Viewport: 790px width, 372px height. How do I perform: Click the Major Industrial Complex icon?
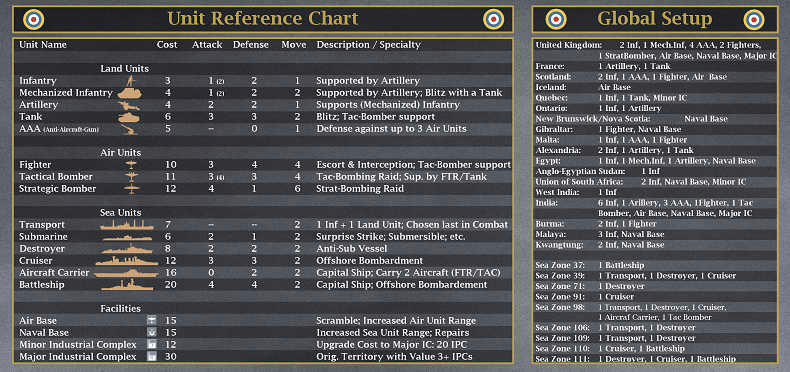coord(151,356)
